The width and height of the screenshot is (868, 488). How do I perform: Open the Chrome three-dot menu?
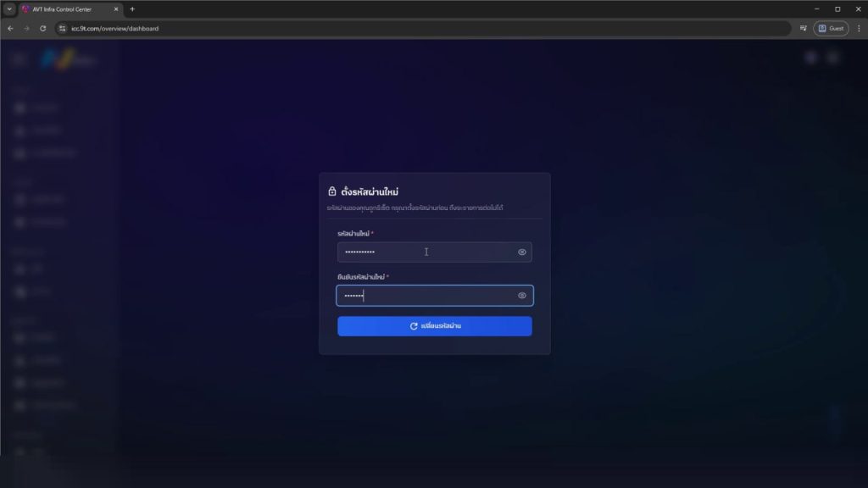pyautogui.click(x=859, y=28)
